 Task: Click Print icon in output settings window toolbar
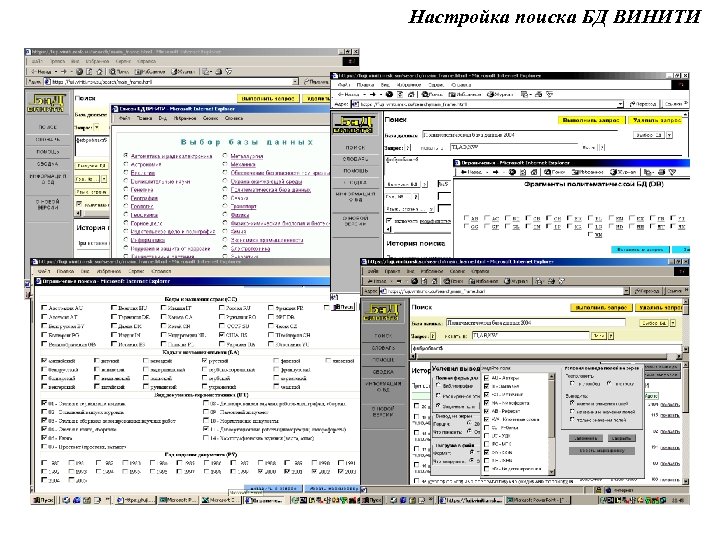tap(551, 281)
